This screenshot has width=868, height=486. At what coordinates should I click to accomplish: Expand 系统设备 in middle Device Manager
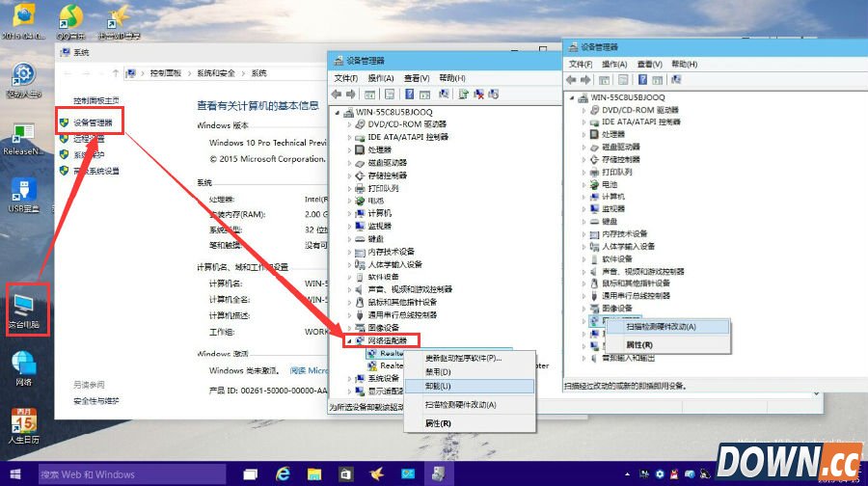(349, 379)
